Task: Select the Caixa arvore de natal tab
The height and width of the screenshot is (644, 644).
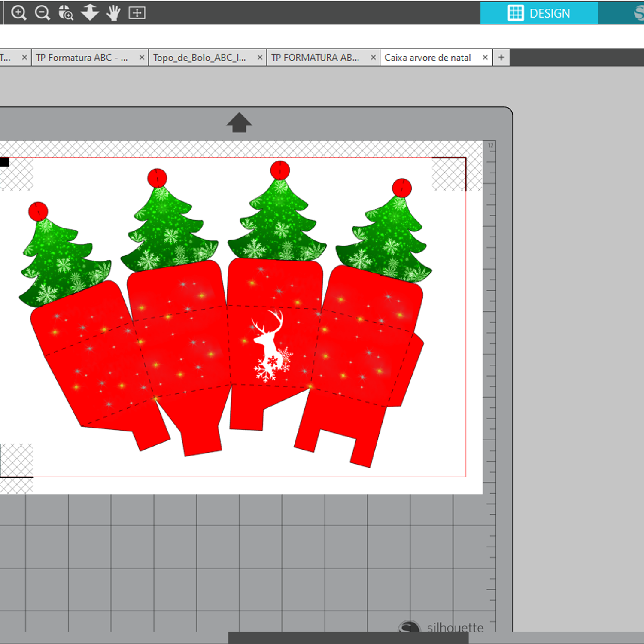Action: (428, 58)
